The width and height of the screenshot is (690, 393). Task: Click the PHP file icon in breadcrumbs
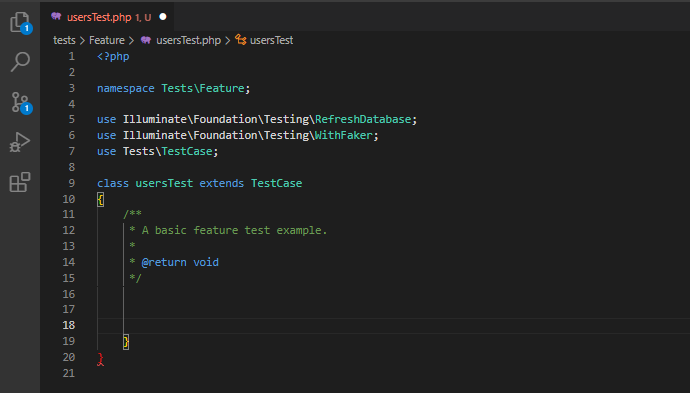click(146, 40)
